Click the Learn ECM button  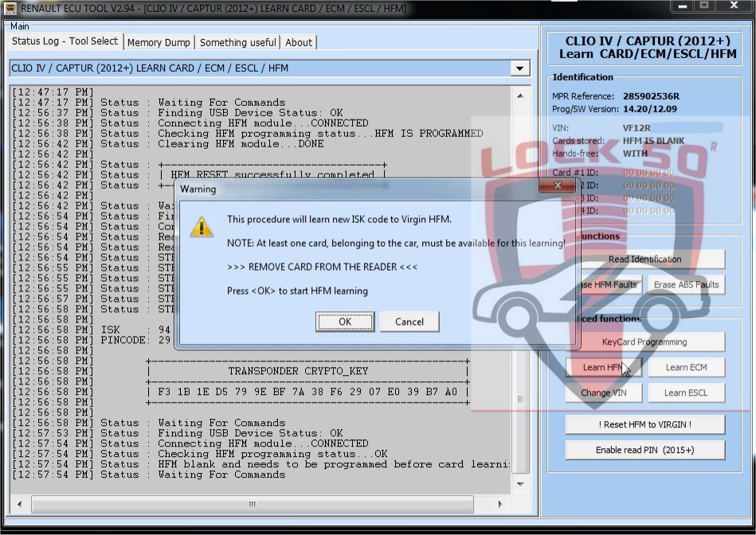pos(685,367)
